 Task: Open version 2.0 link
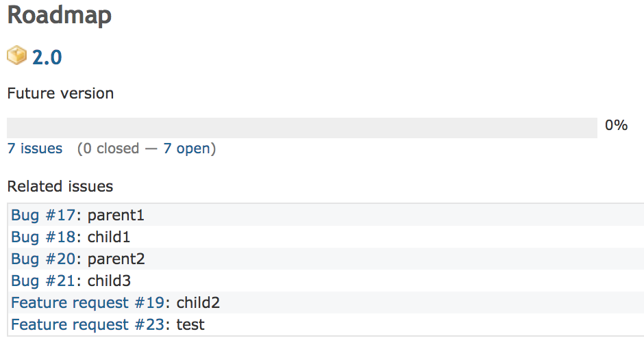[47, 57]
